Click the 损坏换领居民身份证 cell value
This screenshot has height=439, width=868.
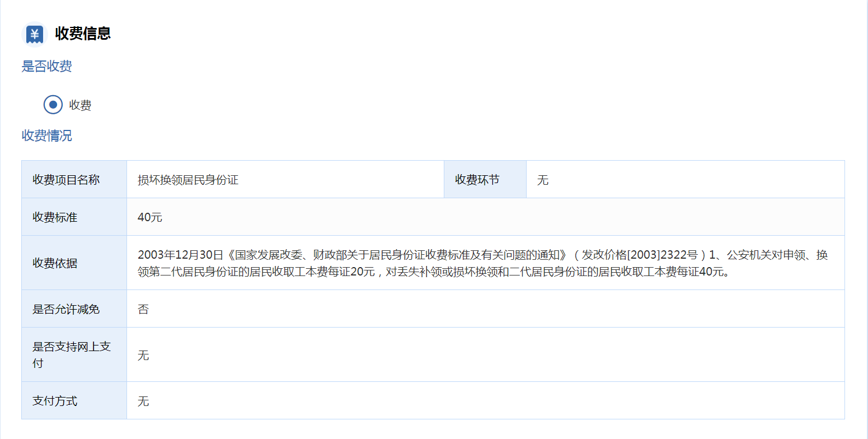tap(188, 180)
